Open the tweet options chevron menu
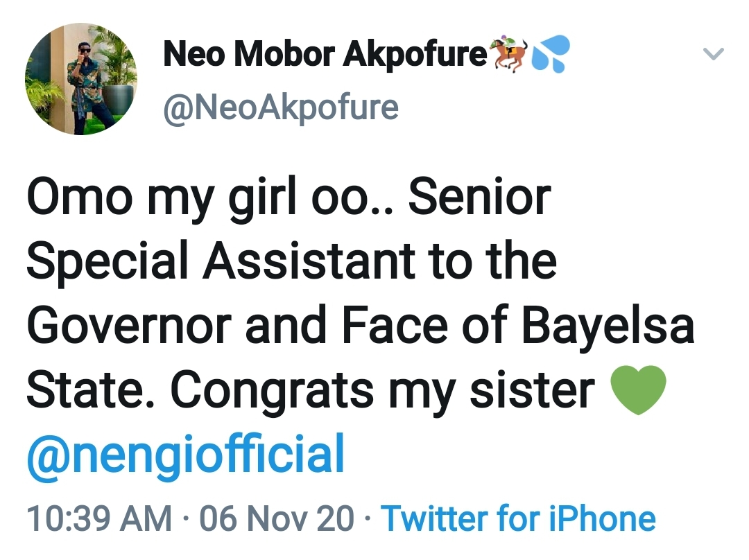This screenshot has width=749, height=560. click(x=714, y=54)
